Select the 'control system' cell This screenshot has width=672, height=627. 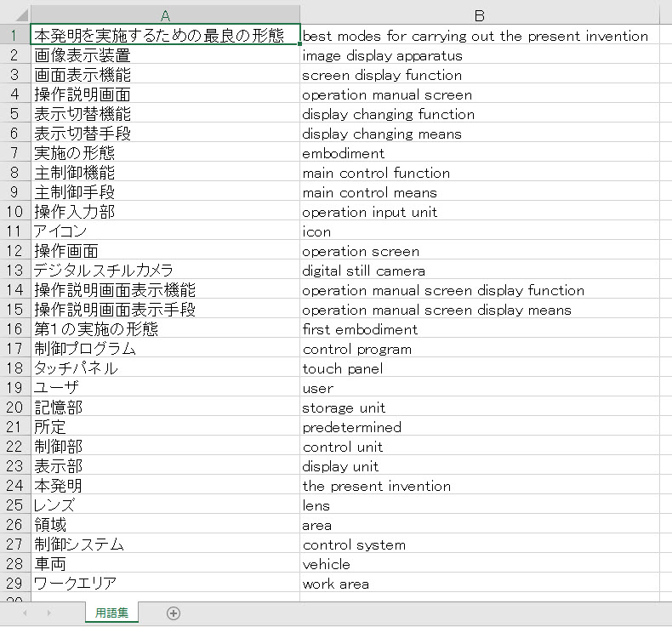pyautogui.click(x=479, y=544)
